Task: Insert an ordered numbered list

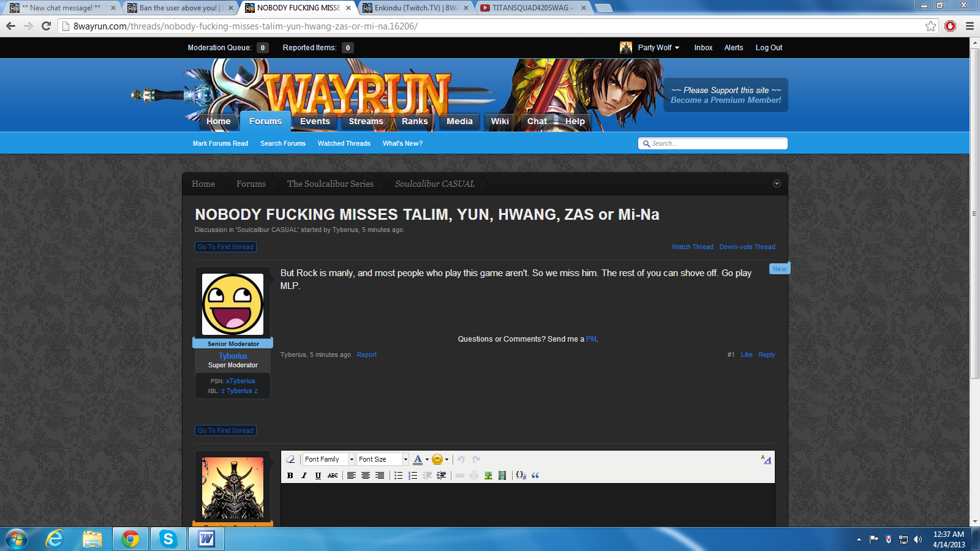Action: click(413, 476)
